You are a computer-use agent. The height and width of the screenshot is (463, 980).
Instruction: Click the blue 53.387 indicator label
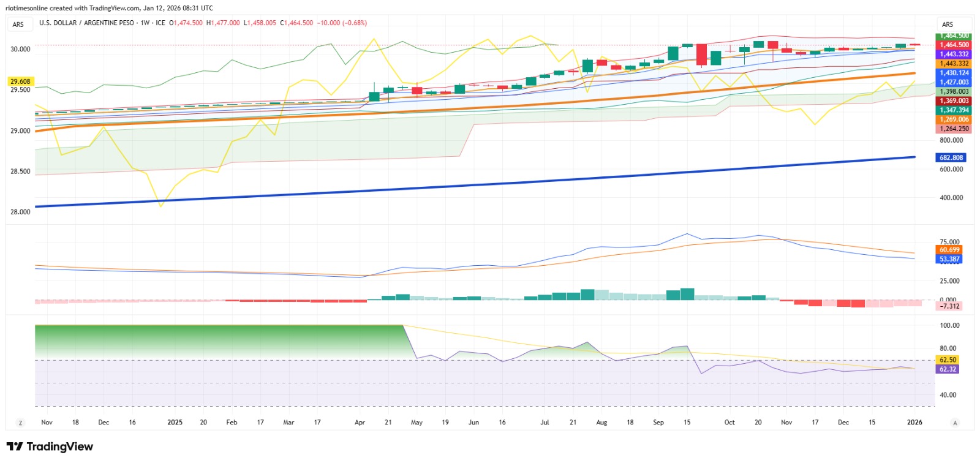coord(949,258)
